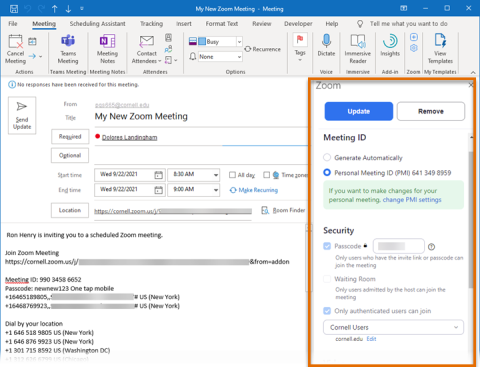Open the Cornell Users dropdown
The height and width of the screenshot is (367, 480).
(x=393, y=327)
